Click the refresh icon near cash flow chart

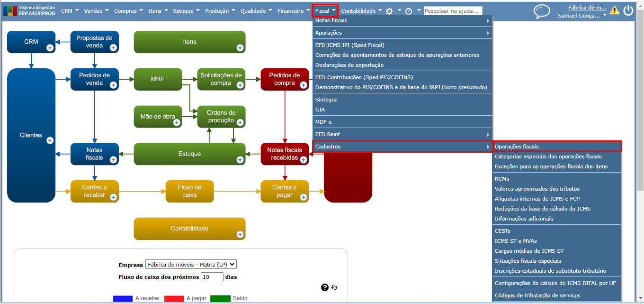(x=334, y=287)
